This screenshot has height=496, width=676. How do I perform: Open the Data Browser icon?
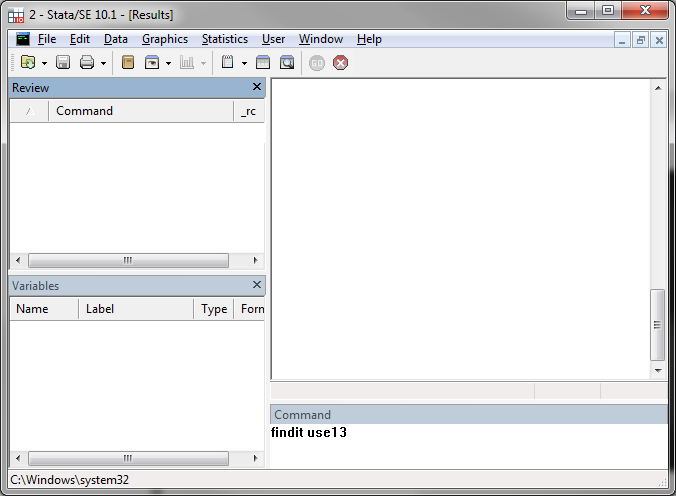pyautogui.click(x=287, y=63)
